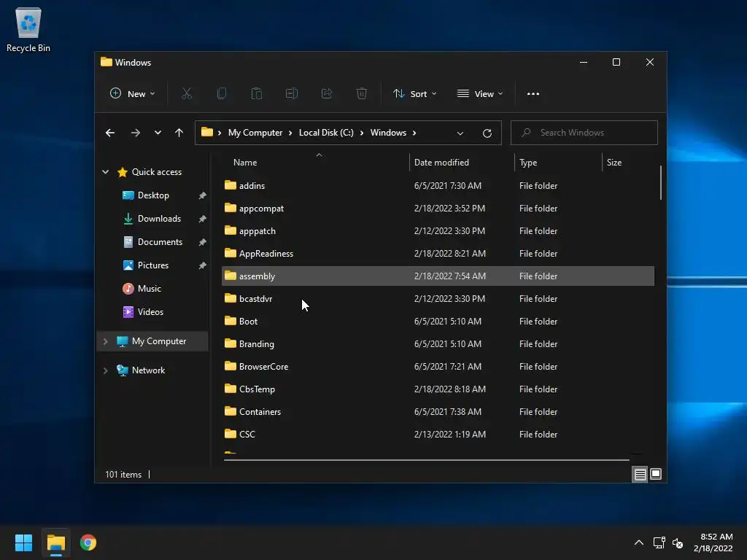Expand address bar history dropdown
747x560 pixels.
[460, 133]
